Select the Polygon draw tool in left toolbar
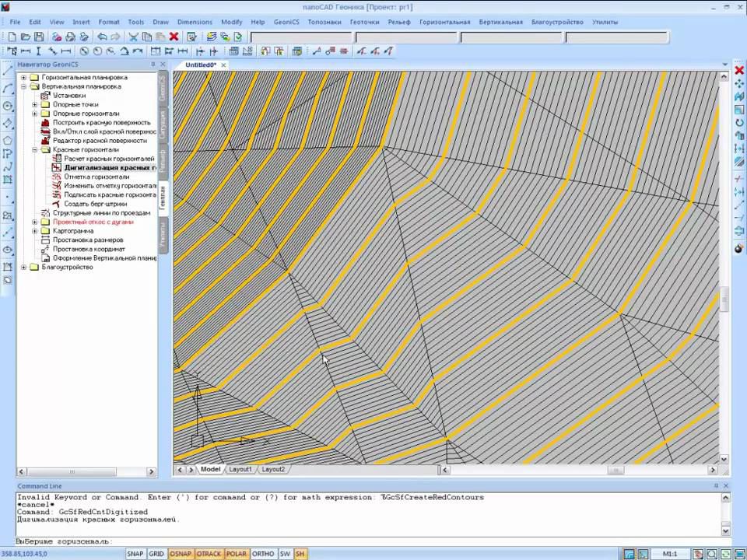747x560 pixels. click(x=8, y=141)
